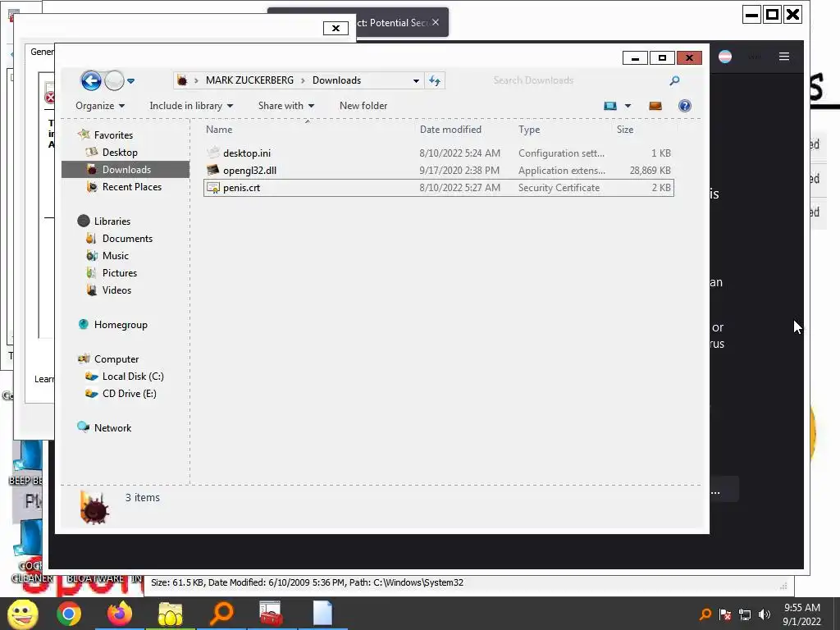
Task: Open the Music library
Action: 116,256
